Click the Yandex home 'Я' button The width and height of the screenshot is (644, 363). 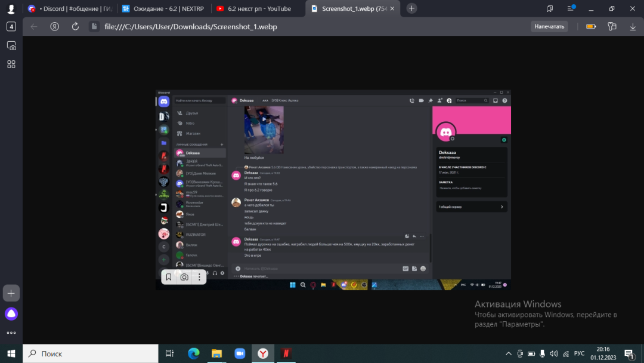pos(54,26)
